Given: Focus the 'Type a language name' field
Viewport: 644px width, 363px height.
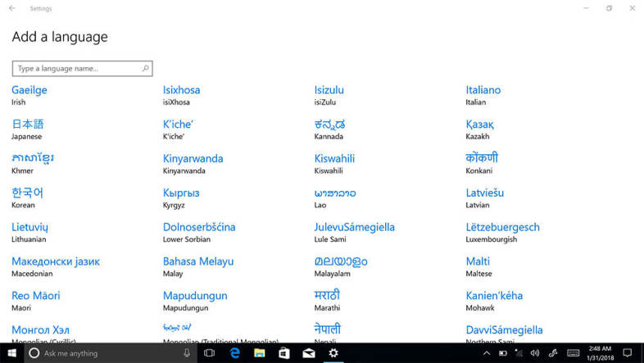Looking at the screenshot, I should [78, 69].
